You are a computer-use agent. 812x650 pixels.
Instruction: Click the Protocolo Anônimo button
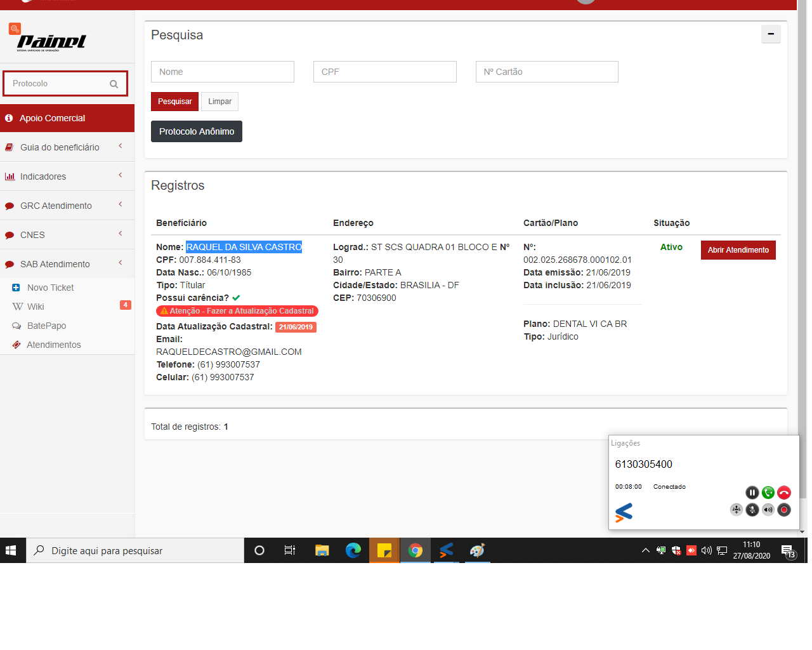(197, 131)
